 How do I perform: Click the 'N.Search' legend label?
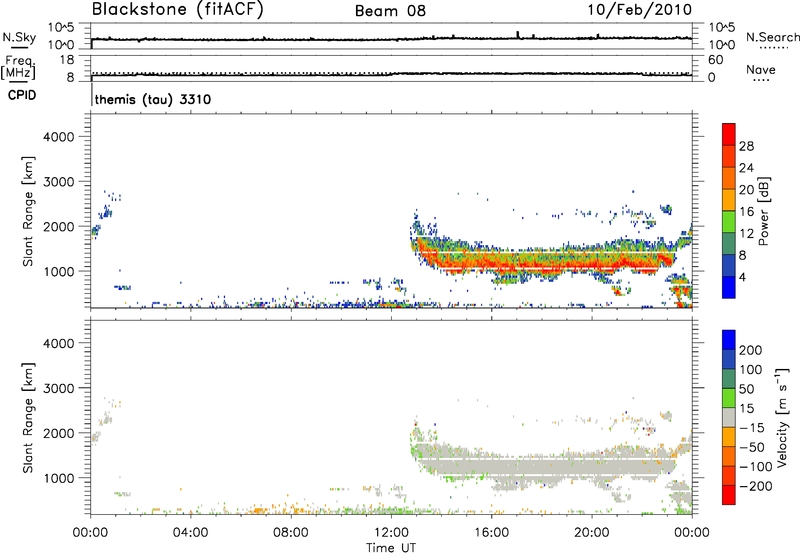pos(773,37)
